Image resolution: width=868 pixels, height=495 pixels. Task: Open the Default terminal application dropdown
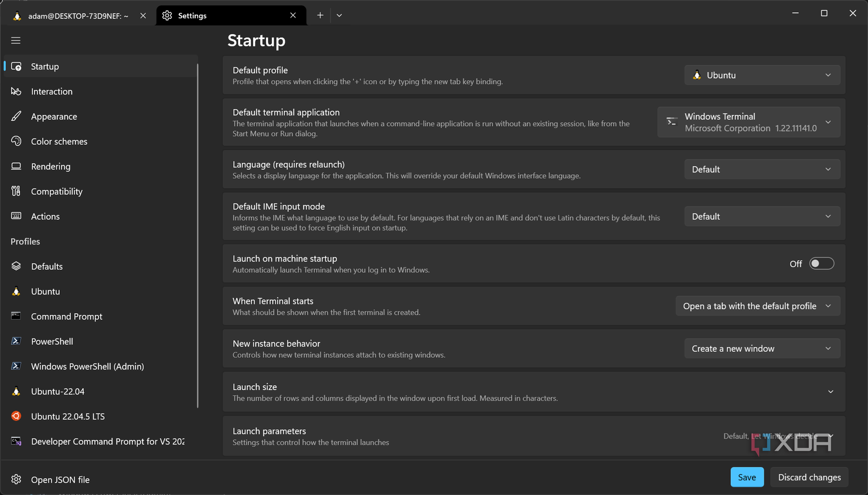coord(748,122)
